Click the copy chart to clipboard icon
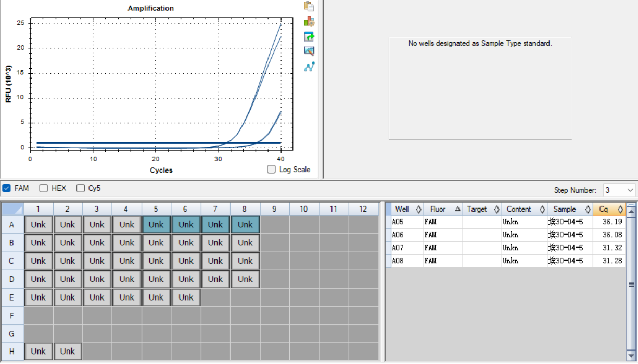The image size is (638, 364). [x=310, y=6]
